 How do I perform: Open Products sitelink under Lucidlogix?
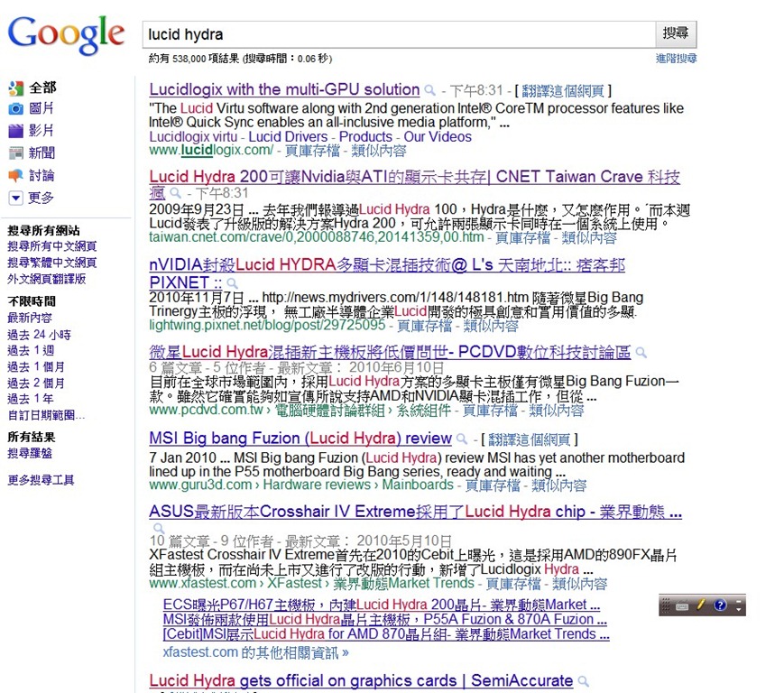click(365, 137)
